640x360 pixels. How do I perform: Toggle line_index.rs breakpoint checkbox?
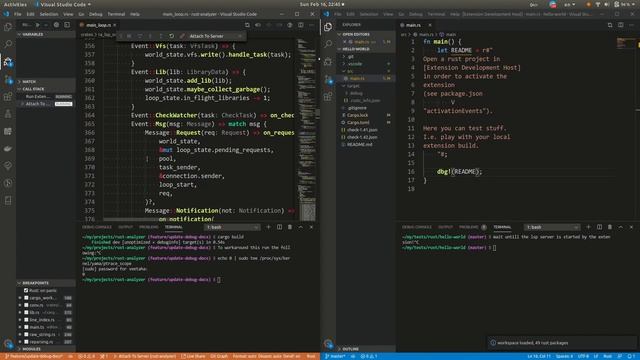point(26,320)
